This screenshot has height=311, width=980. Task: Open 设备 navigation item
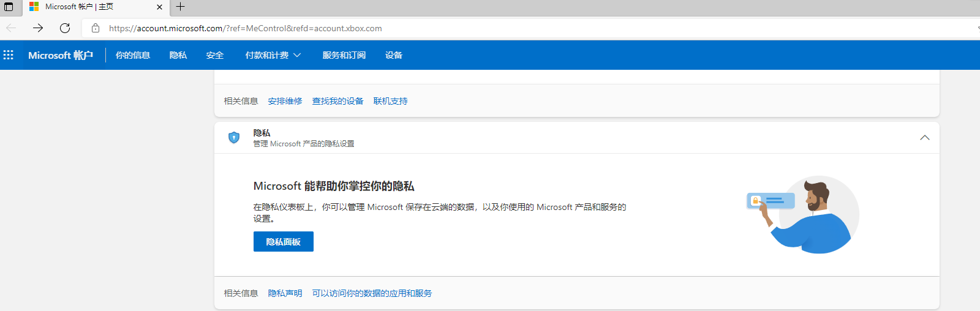point(394,55)
